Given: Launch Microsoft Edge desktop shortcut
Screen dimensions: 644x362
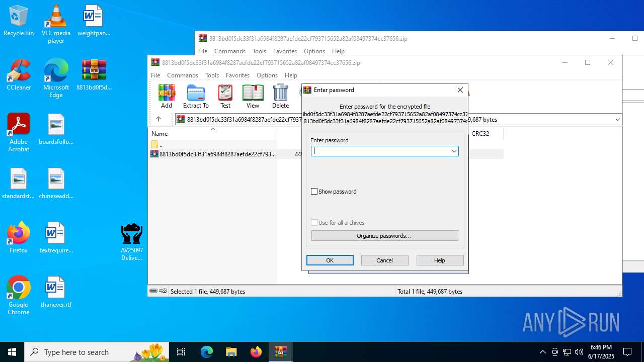Looking at the screenshot, I should 56,78.
